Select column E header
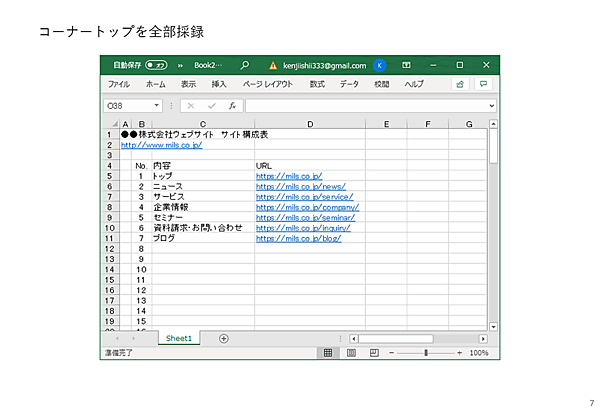 (386, 124)
